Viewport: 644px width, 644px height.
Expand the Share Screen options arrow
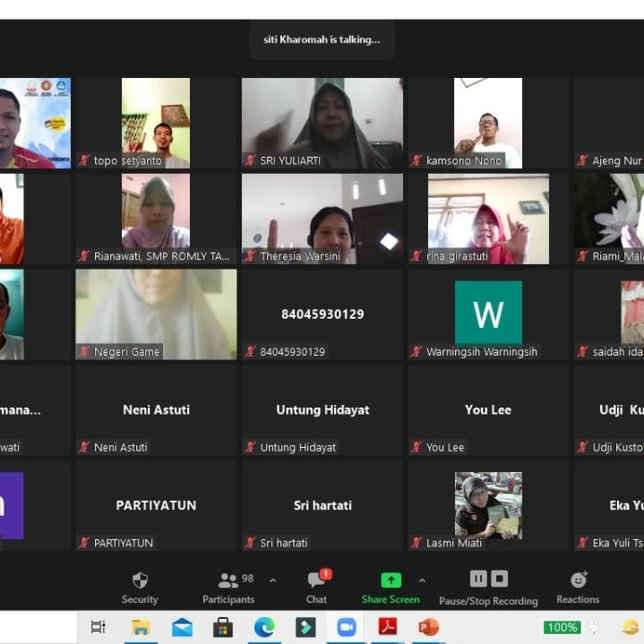click(x=422, y=580)
